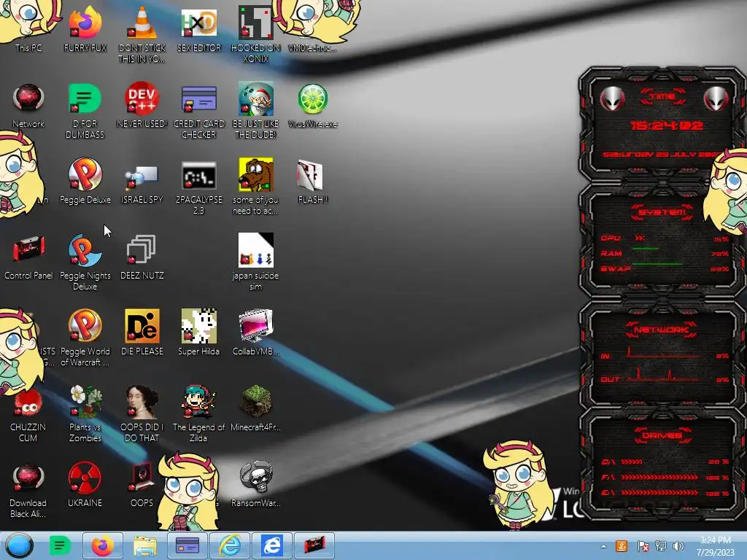Open Minecraft4Fr grass block icon
The image size is (747, 560).
[255, 408]
